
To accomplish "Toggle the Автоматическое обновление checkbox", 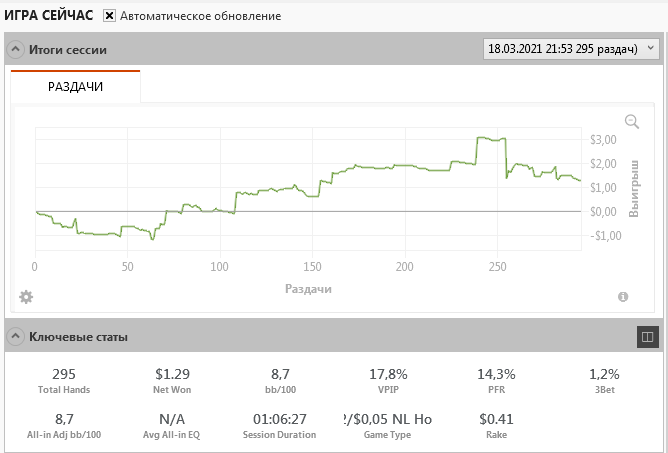I will point(110,16).
